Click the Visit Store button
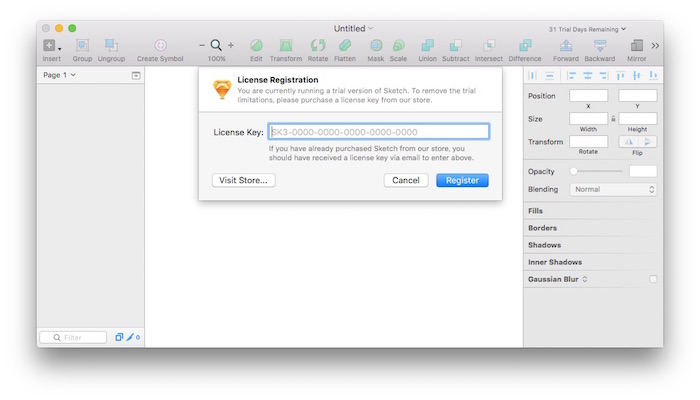Screen dimensions: 700x400 coord(243,180)
